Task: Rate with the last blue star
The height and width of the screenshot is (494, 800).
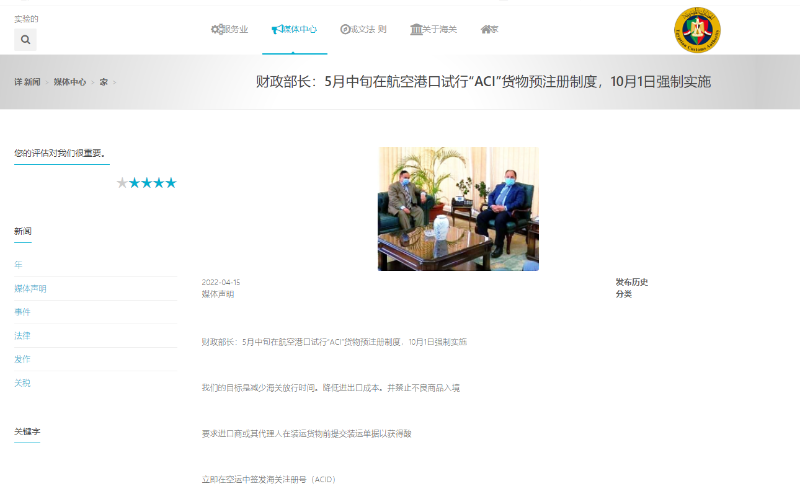Action: [171, 183]
